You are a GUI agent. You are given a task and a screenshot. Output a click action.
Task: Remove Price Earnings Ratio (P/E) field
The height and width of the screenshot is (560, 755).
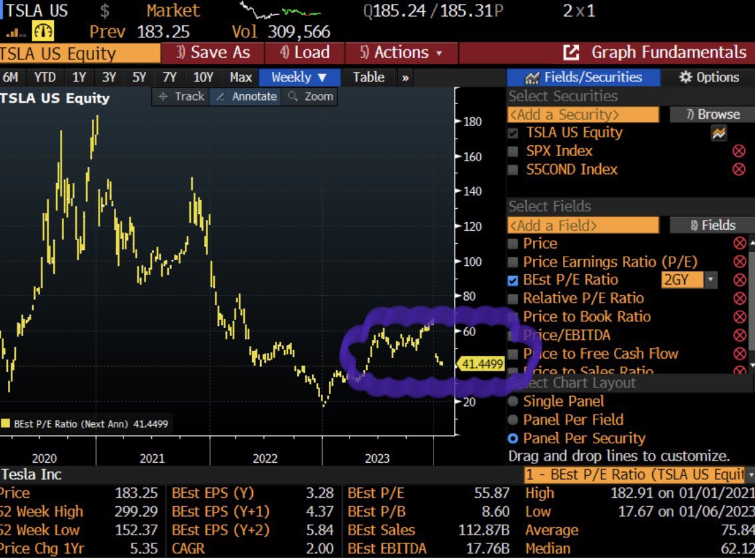pos(739,262)
